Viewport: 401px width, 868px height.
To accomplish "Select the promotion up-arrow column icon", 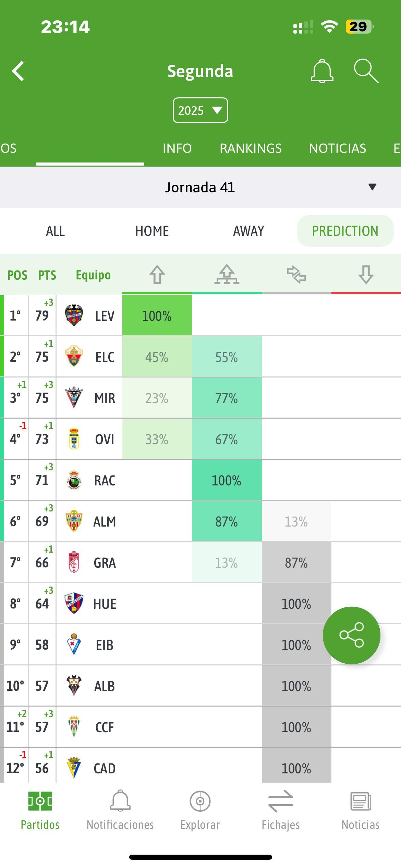I will pos(157,275).
